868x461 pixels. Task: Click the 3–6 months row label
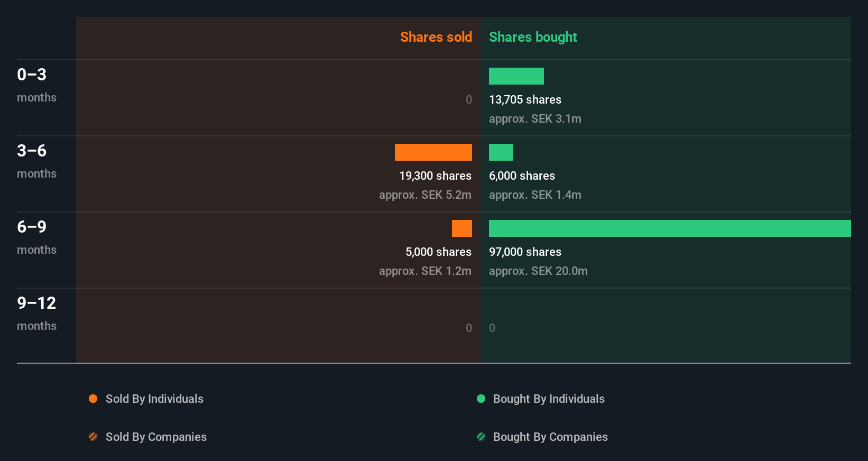[36, 161]
